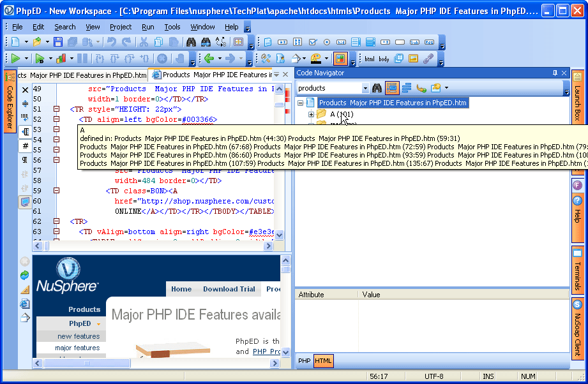Switch to the HTML tab in Code Navigator

(x=323, y=361)
